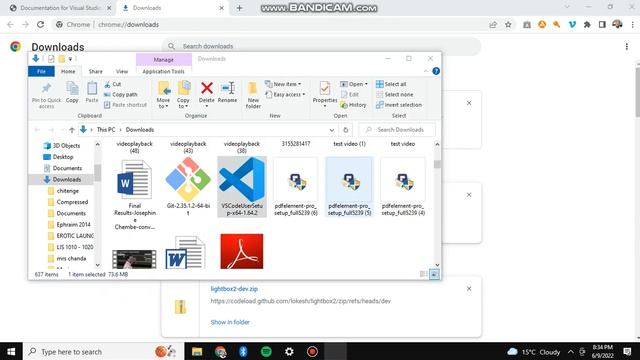640x360 pixels.
Task: Switch to the Share ribbon tab
Action: (96, 71)
